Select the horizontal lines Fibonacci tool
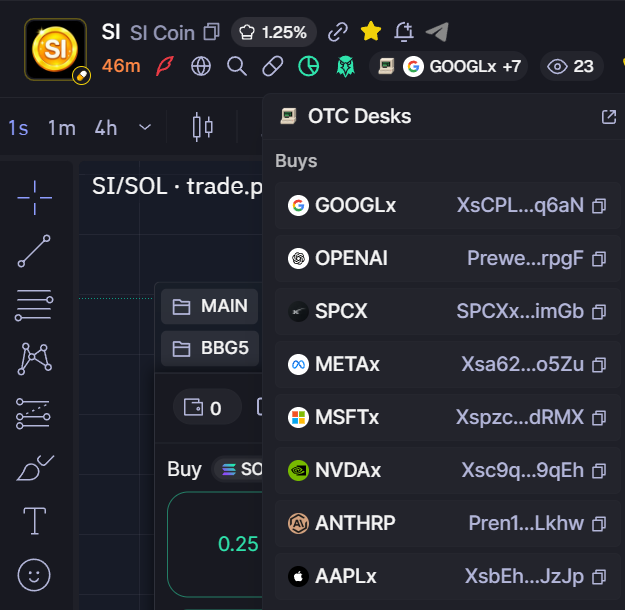Image resolution: width=625 pixels, height=610 pixels. point(34,305)
